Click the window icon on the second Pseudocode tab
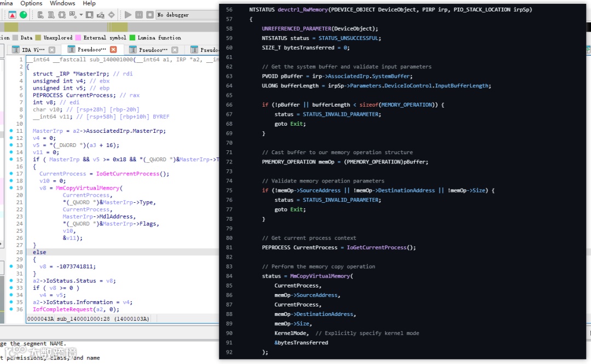This screenshot has width=591, height=364. (132, 50)
